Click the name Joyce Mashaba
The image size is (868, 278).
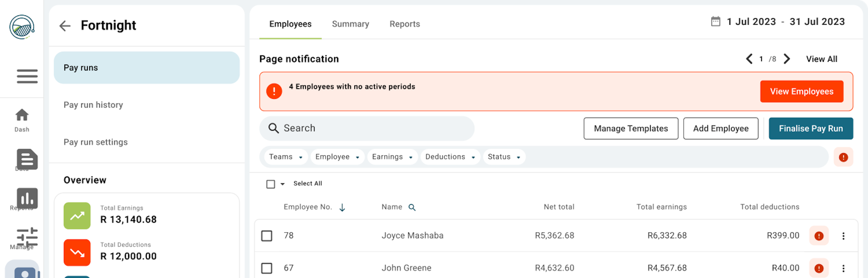413,235
